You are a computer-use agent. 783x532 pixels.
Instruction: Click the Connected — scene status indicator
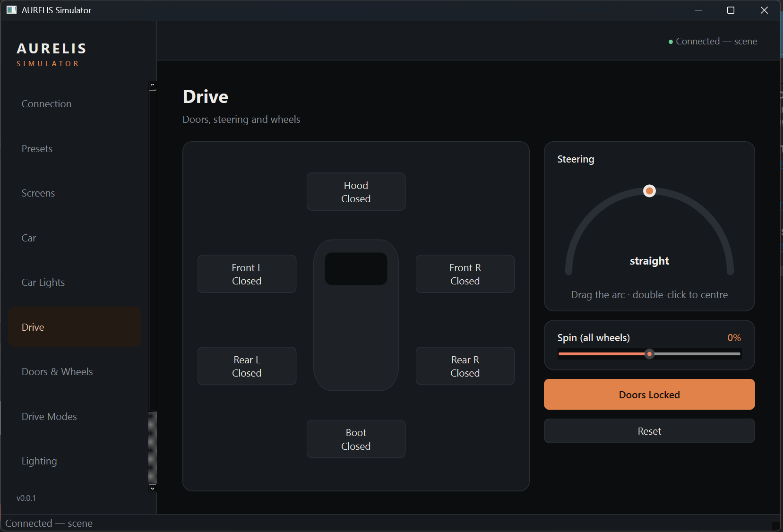(713, 42)
